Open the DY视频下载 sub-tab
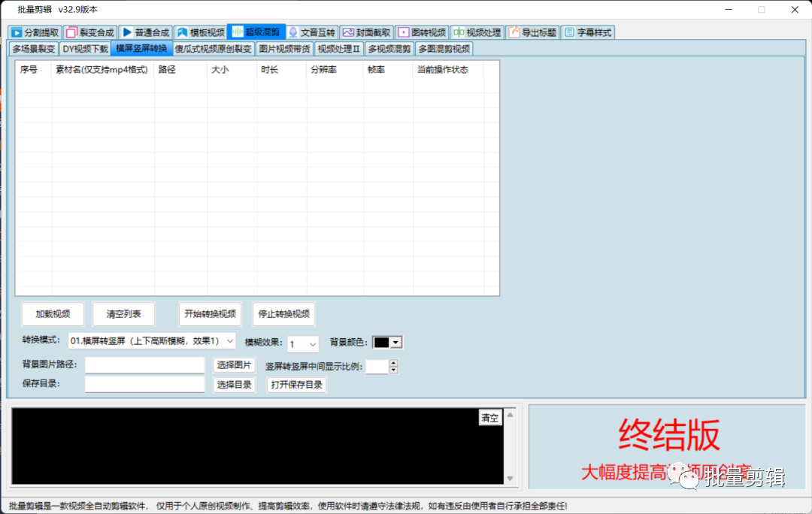Screen dimensions: 812x514 85,49
